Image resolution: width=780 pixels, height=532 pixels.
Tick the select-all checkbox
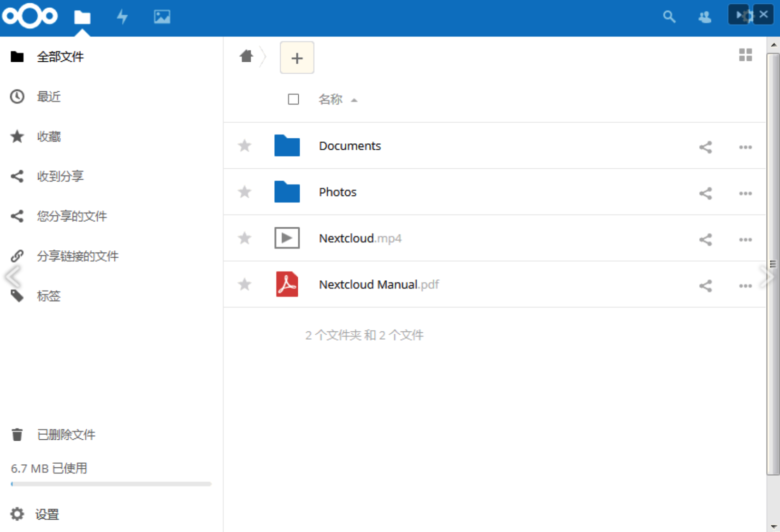(293, 99)
